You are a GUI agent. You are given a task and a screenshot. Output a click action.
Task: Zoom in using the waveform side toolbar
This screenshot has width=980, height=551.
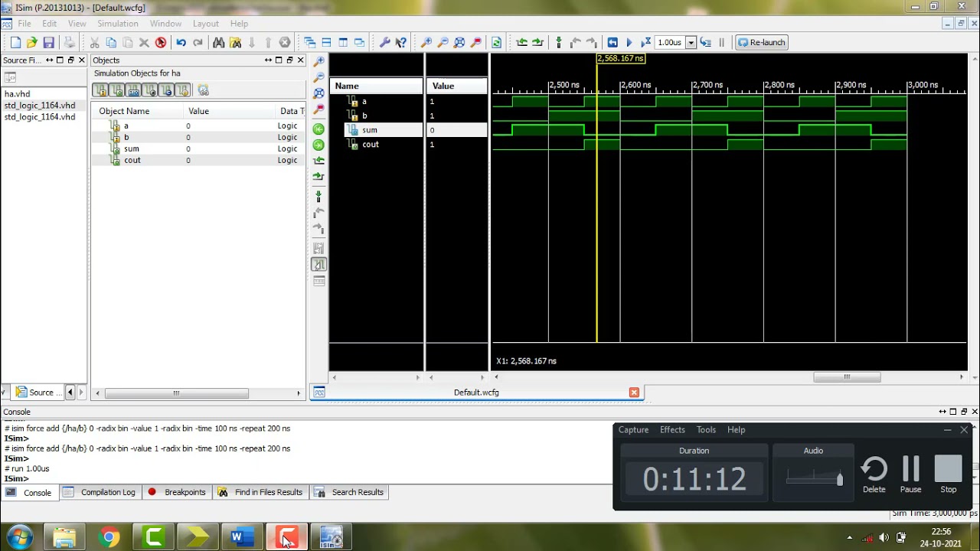point(319,61)
